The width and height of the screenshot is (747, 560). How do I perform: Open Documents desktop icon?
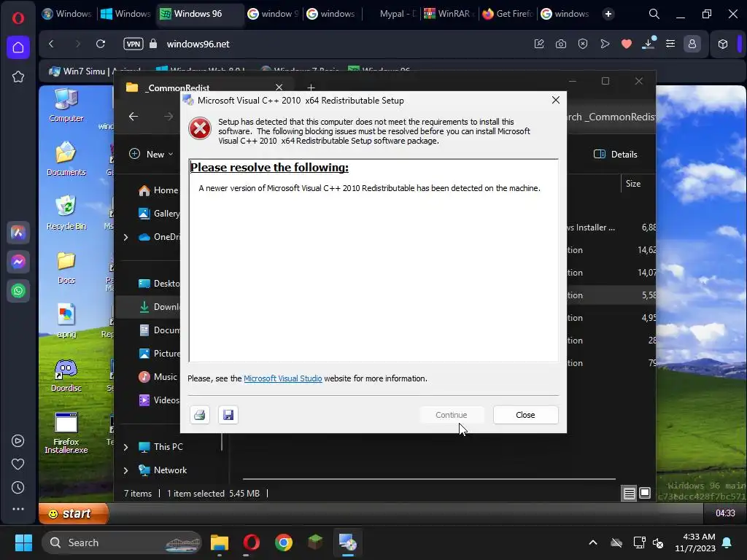click(x=66, y=159)
